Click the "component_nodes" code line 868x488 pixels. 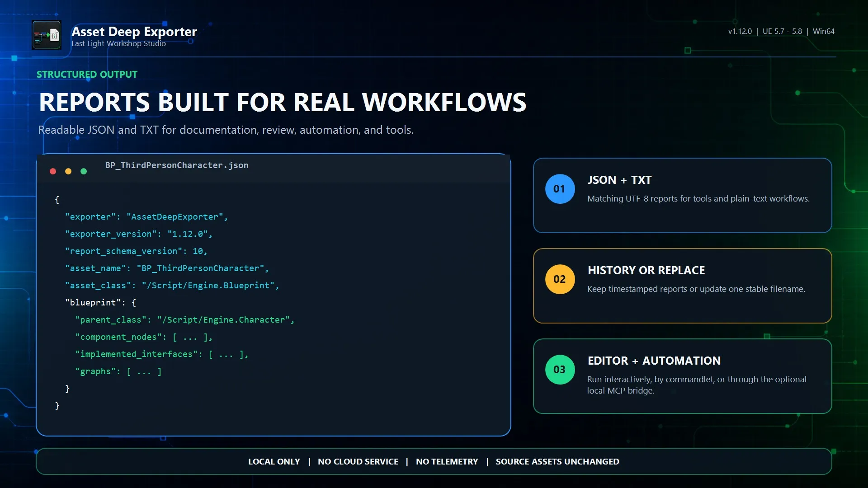click(144, 337)
